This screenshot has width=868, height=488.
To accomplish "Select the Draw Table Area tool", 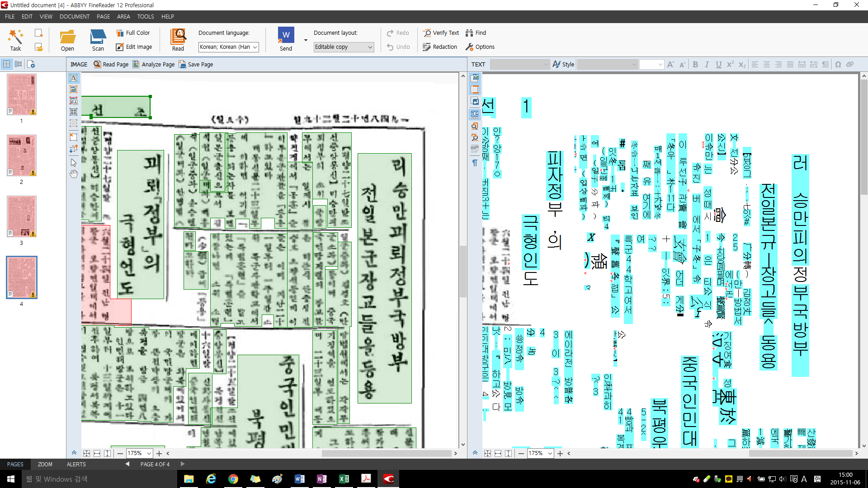I will [x=73, y=112].
